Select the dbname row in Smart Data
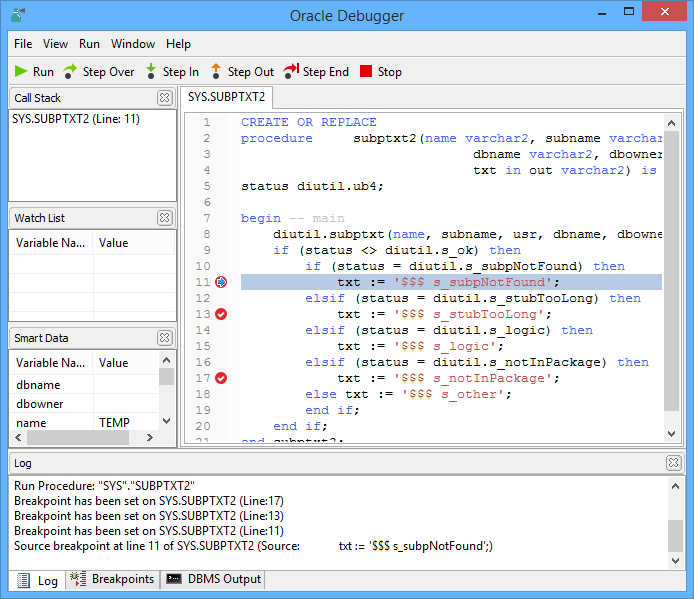This screenshot has width=694, height=599. pyautogui.click(x=84, y=385)
